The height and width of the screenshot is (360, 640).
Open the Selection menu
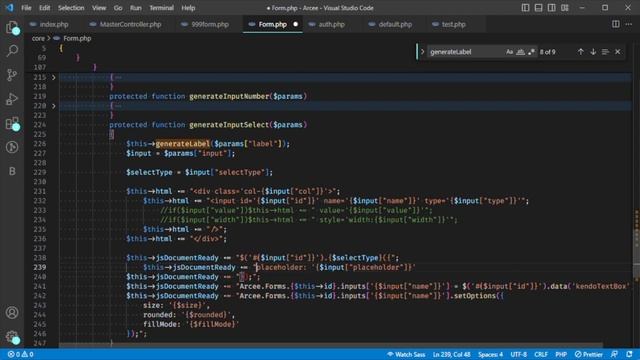pyautogui.click(x=71, y=8)
